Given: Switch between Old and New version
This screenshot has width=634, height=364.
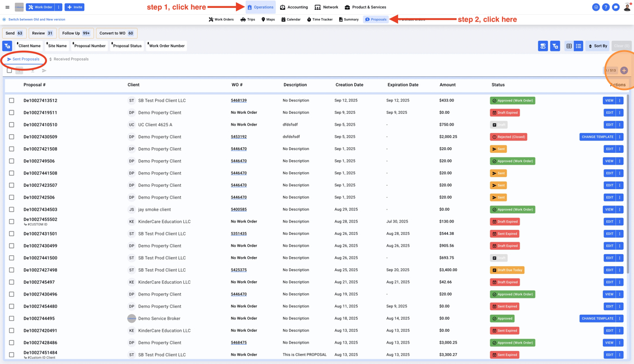Looking at the screenshot, I should (x=34, y=19).
